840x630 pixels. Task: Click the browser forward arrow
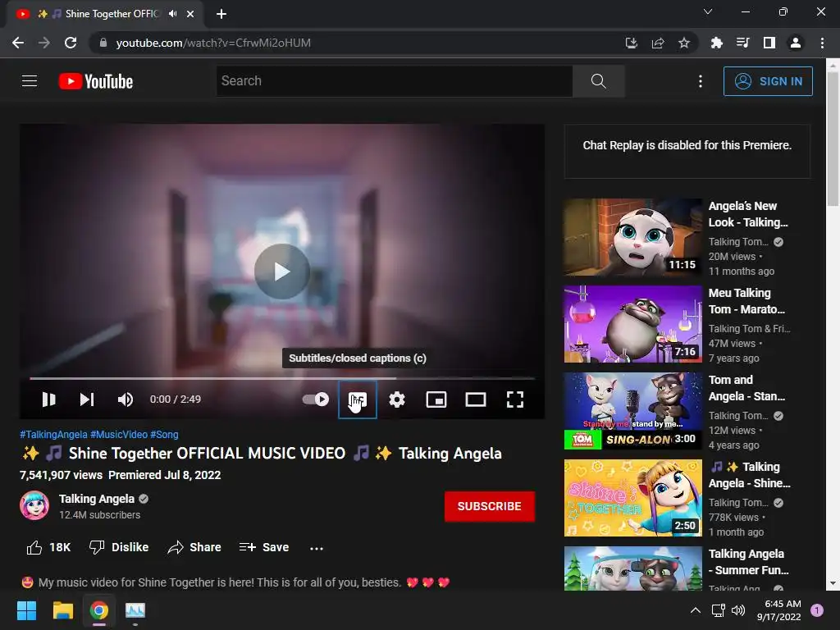44,43
